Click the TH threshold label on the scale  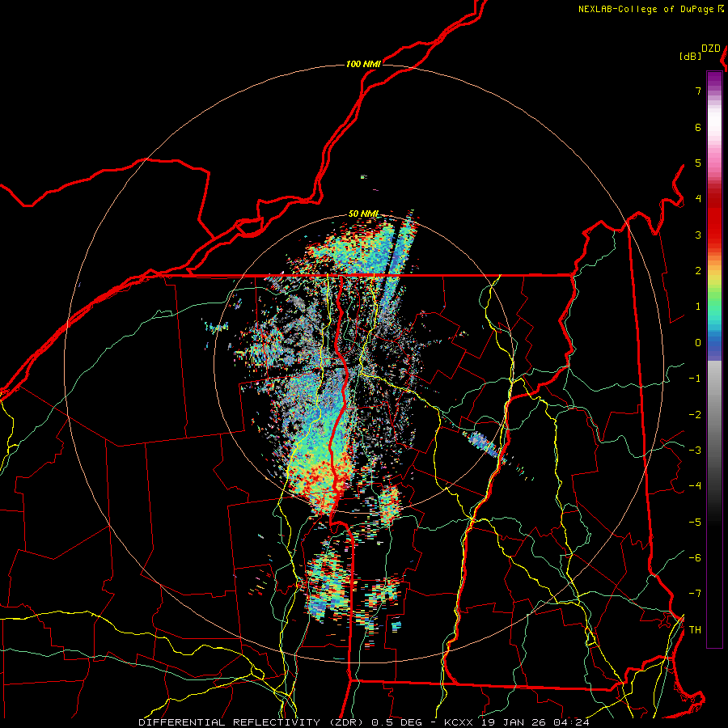(x=695, y=630)
